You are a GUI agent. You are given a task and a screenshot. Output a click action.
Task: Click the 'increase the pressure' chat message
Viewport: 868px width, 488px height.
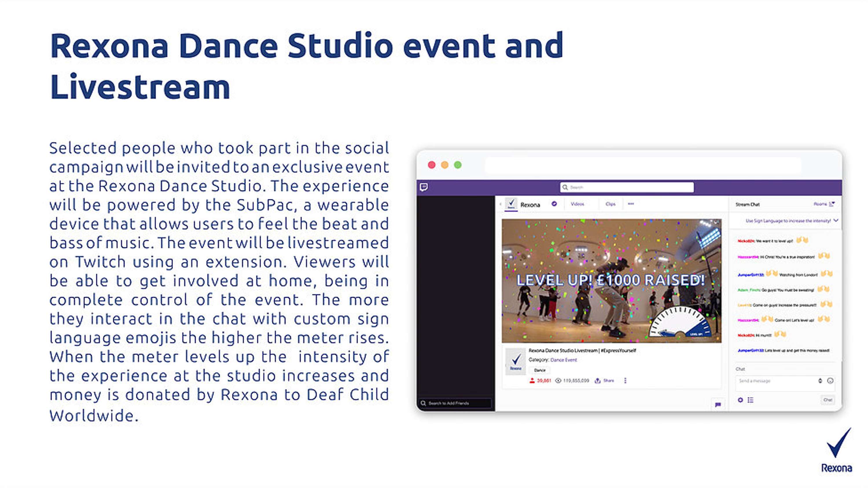(785, 305)
